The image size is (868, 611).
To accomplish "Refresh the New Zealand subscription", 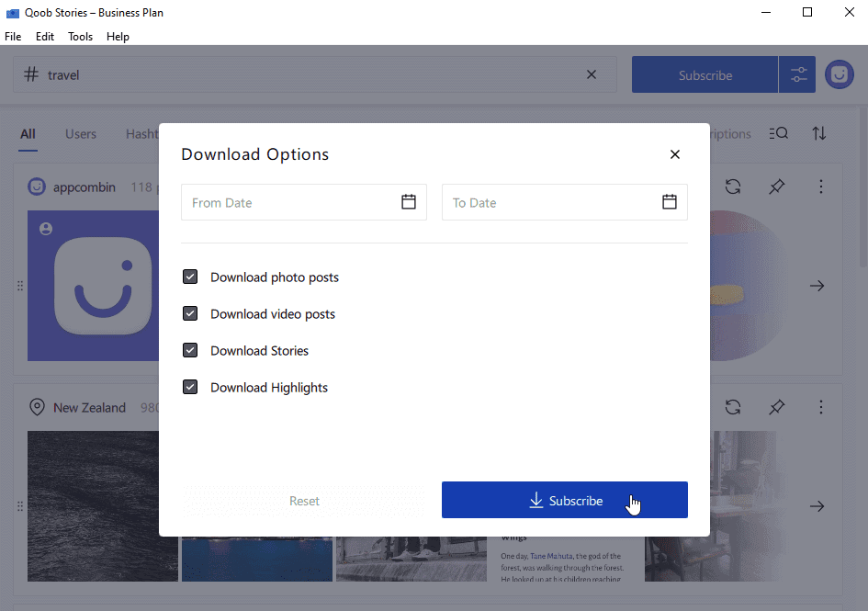I will (733, 408).
